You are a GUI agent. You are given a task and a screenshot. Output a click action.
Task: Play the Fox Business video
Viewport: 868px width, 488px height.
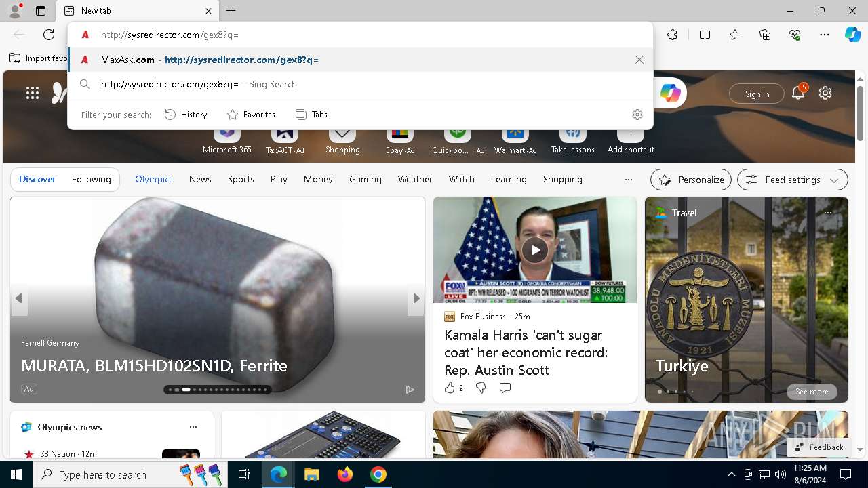pos(535,250)
